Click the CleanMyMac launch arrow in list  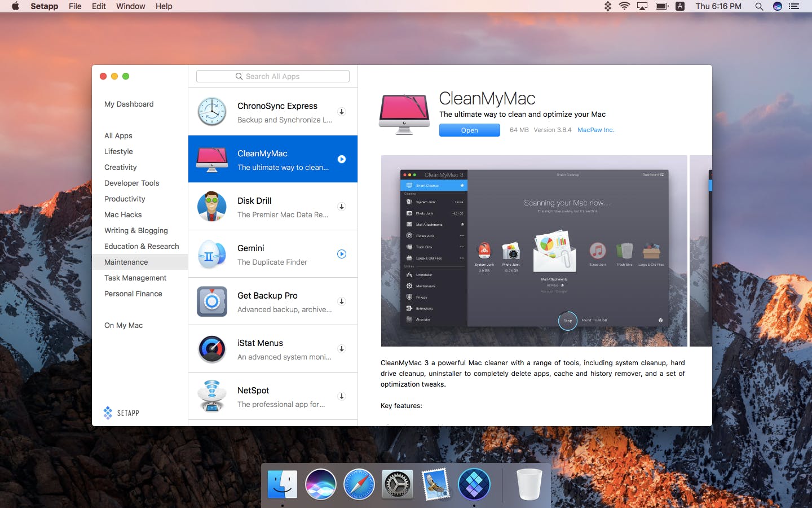click(x=342, y=159)
